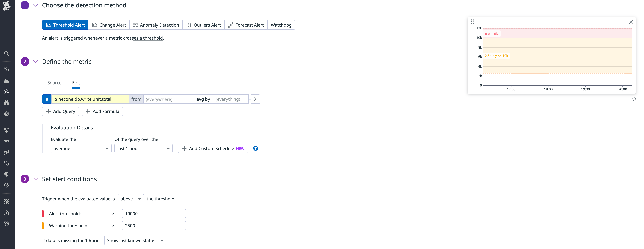Switch to code view with the </> icon
The width and height of the screenshot is (644, 249).
pos(634,99)
